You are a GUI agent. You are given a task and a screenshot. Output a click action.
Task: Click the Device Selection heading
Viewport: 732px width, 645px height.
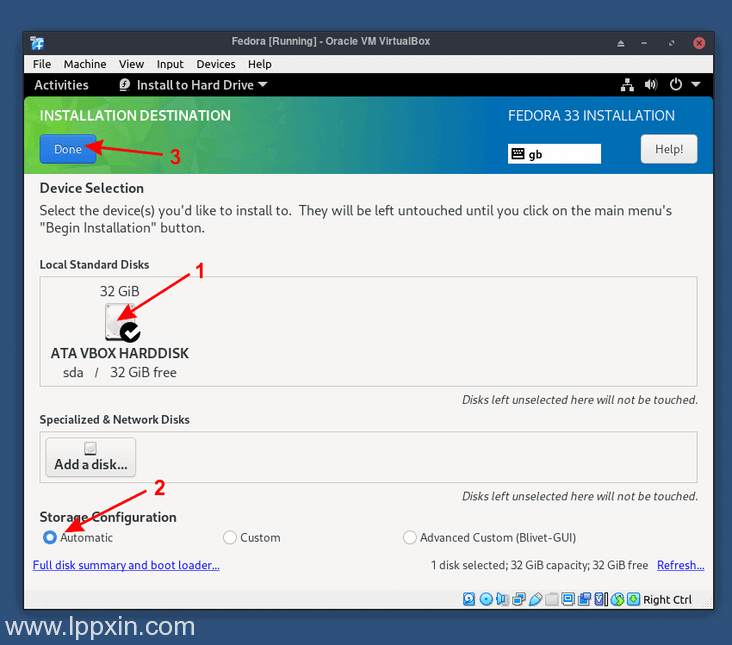click(x=92, y=188)
